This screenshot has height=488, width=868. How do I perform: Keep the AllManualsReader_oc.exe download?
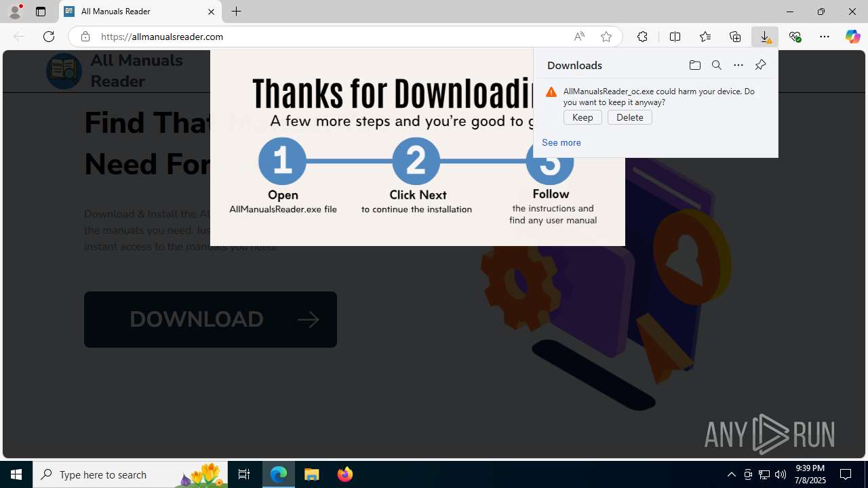pyautogui.click(x=583, y=117)
